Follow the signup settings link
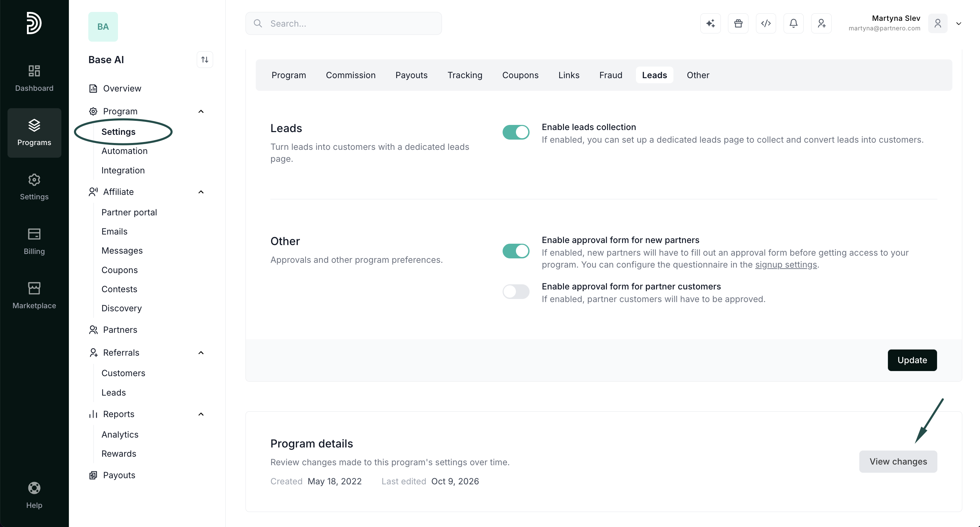The width and height of the screenshot is (980, 527). 786,265
